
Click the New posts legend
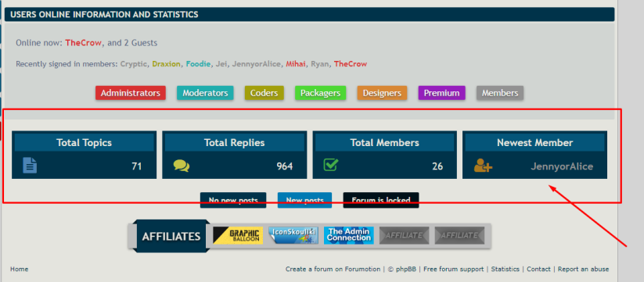(x=304, y=200)
